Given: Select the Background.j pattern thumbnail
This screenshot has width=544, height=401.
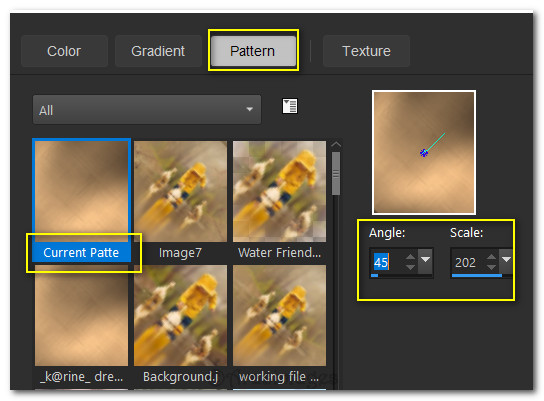Looking at the screenshot, I should coord(180,324).
